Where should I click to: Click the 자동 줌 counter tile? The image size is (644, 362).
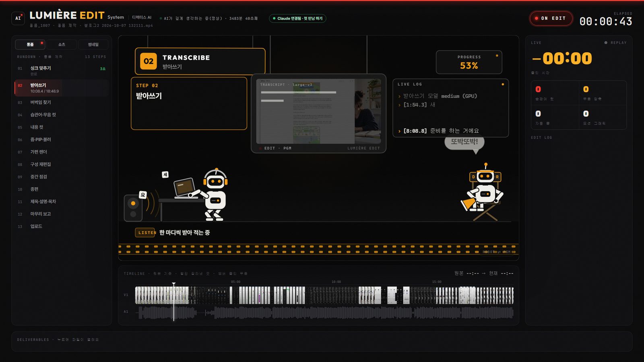click(x=555, y=117)
